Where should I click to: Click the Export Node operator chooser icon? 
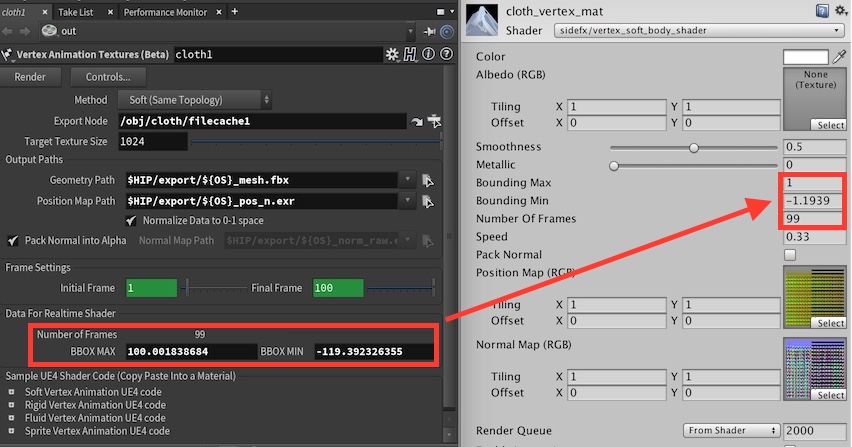click(434, 122)
